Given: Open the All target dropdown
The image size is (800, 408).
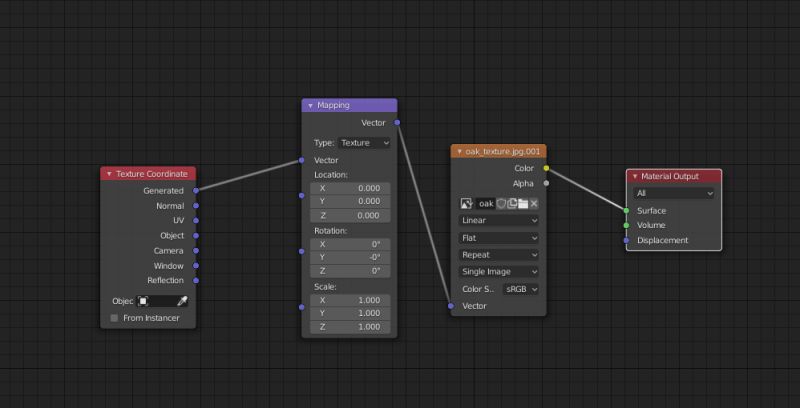Looking at the screenshot, I should click(x=674, y=193).
